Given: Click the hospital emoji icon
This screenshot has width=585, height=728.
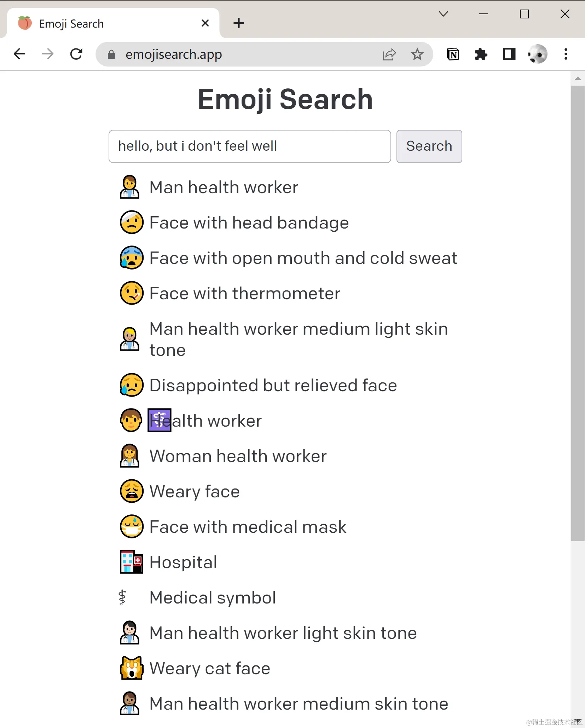Looking at the screenshot, I should 131,562.
